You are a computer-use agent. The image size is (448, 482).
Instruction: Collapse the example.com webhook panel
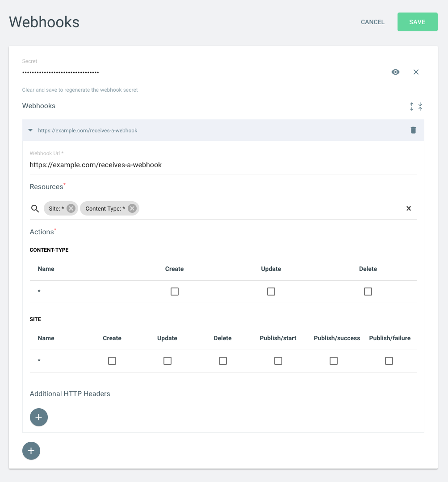tap(30, 131)
